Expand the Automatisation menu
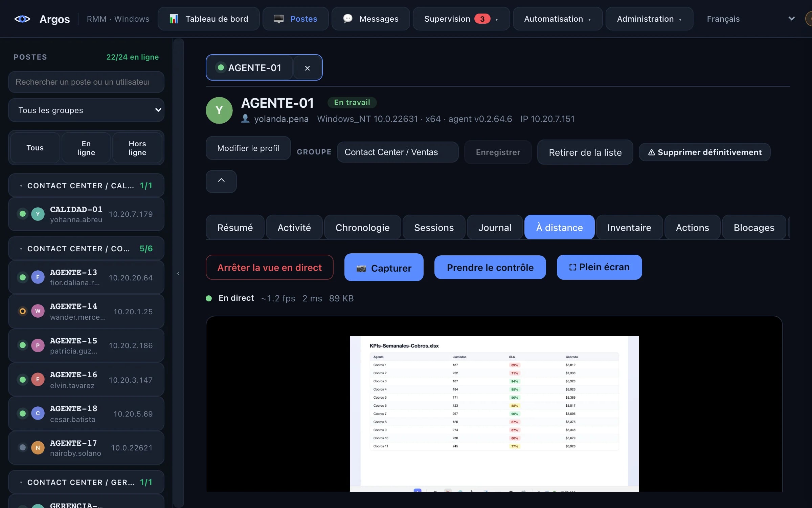This screenshot has width=812, height=508. click(558, 19)
